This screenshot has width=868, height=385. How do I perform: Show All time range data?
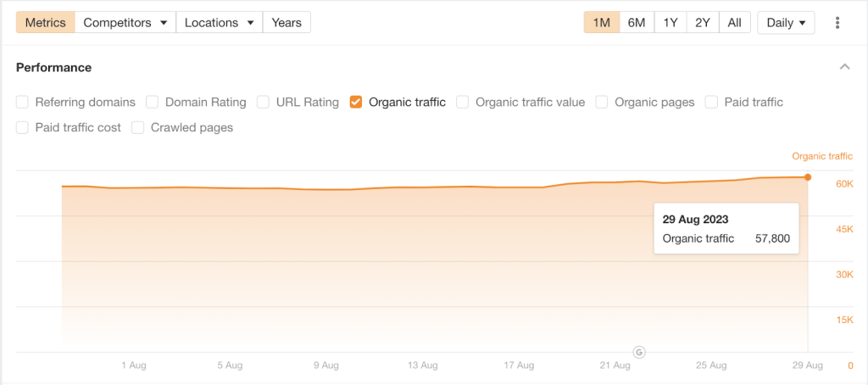click(734, 23)
